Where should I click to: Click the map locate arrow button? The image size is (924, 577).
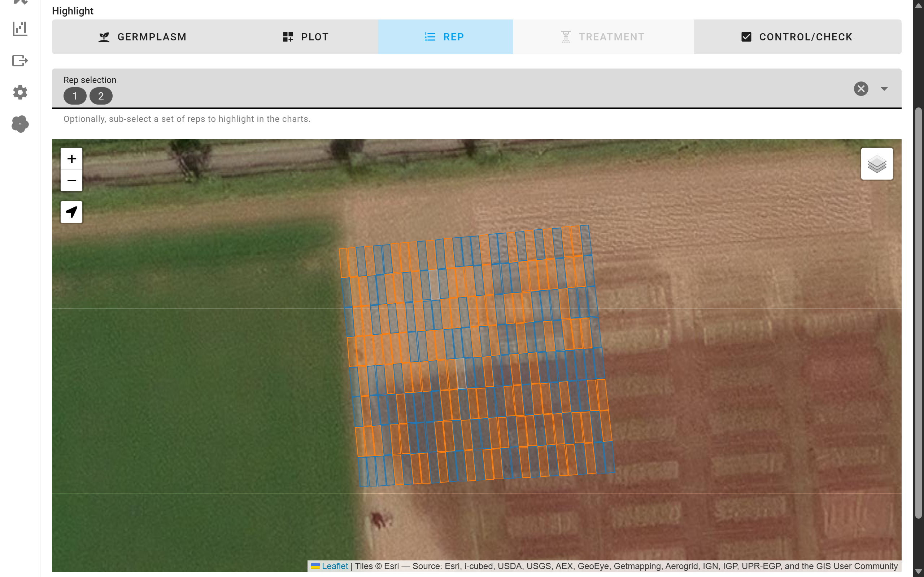pos(71,212)
